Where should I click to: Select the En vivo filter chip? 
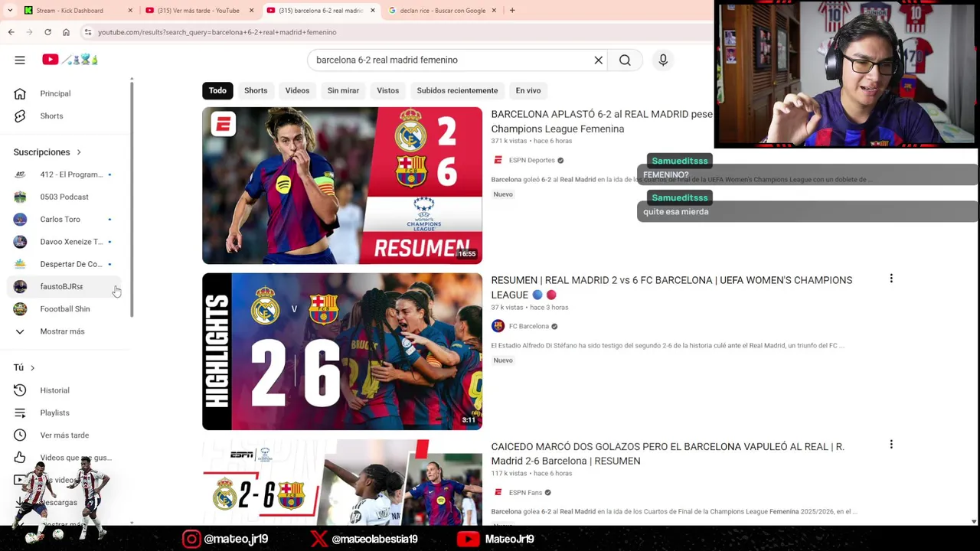(528, 90)
